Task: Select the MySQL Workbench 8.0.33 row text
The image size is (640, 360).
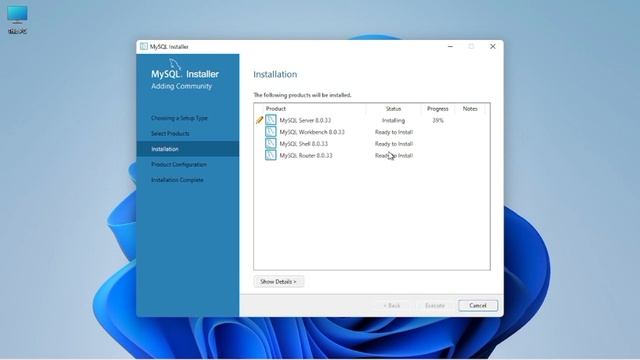Action: click(312, 132)
